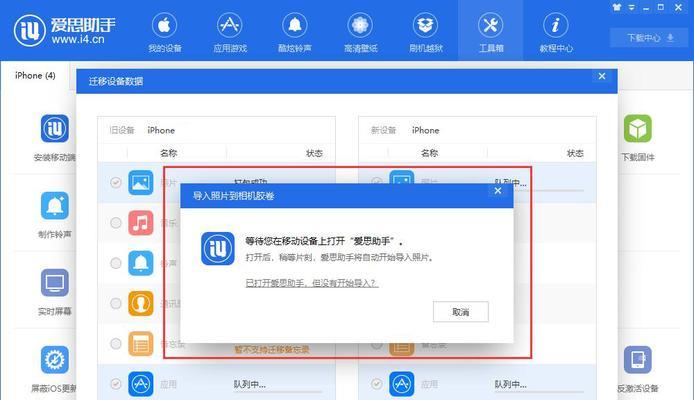Open the 我的设备 section
The height and width of the screenshot is (400, 694).
point(164,32)
